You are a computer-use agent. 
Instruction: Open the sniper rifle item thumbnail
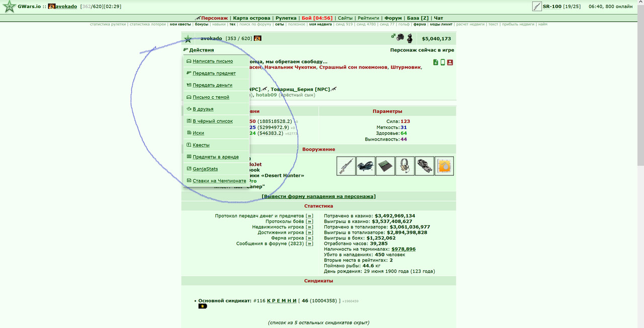(346, 166)
